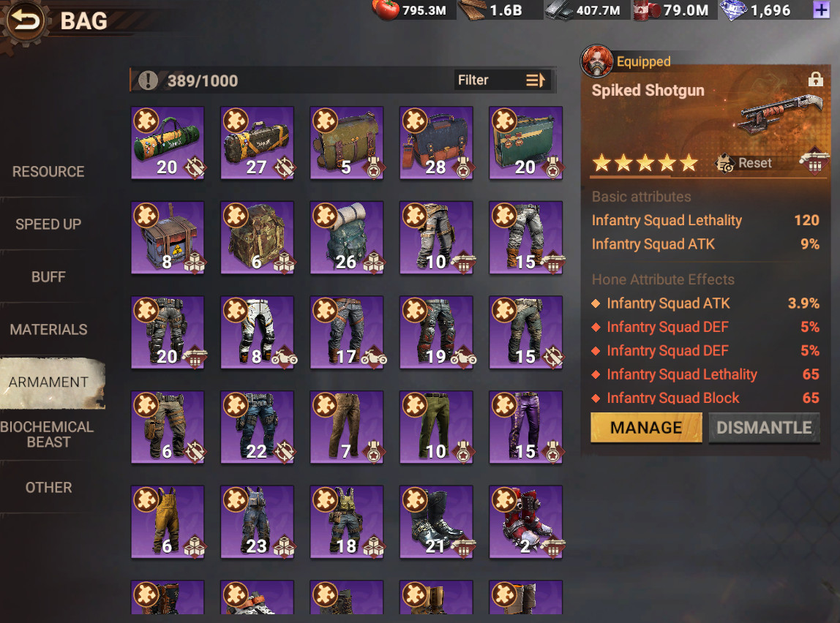
Task: Tap the purple plus diamonds icon
Action: point(821,10)
